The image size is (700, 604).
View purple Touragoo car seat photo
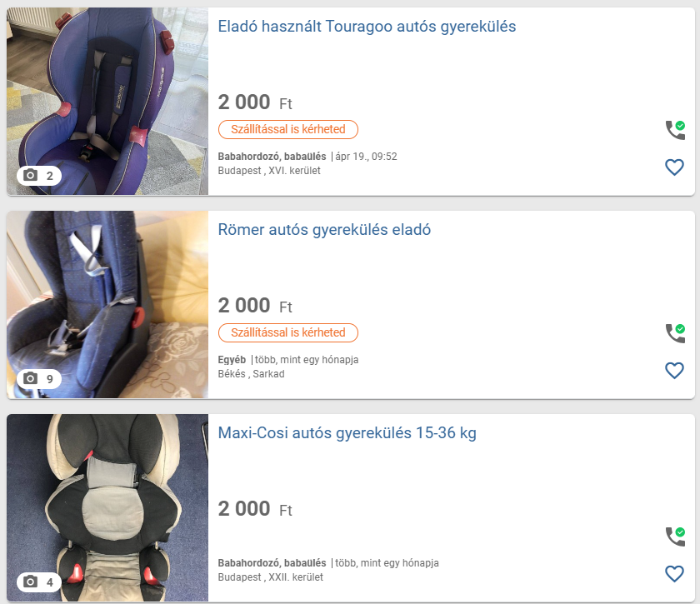tap(107, 101)
